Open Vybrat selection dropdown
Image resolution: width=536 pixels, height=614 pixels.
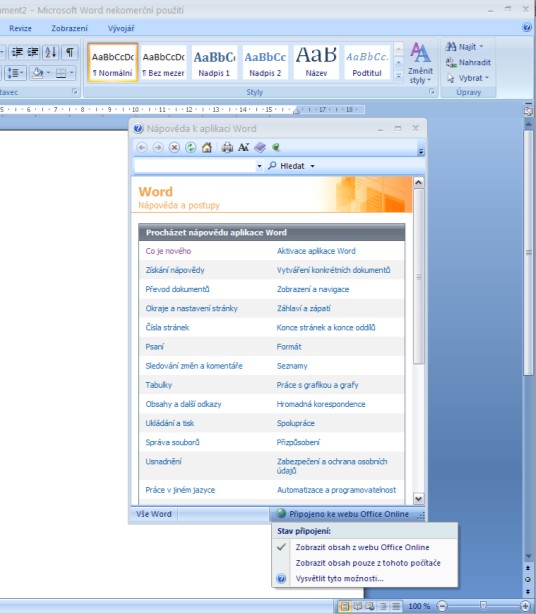click(468, 78)
